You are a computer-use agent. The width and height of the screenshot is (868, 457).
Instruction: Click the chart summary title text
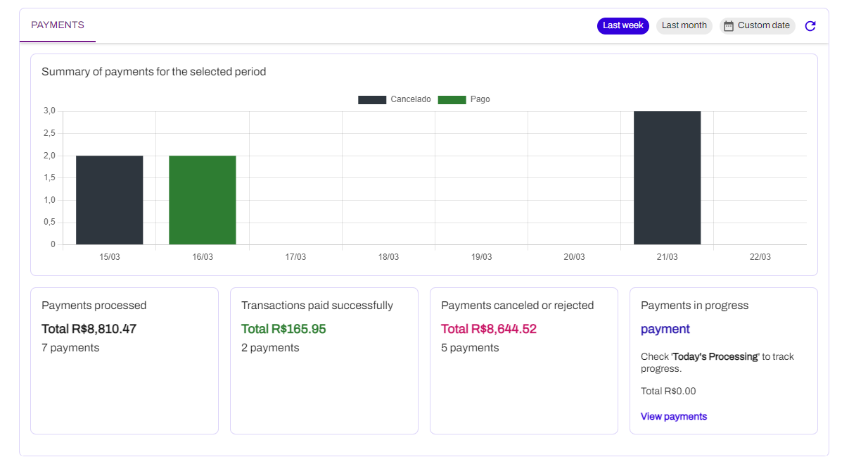click(154, 72)
